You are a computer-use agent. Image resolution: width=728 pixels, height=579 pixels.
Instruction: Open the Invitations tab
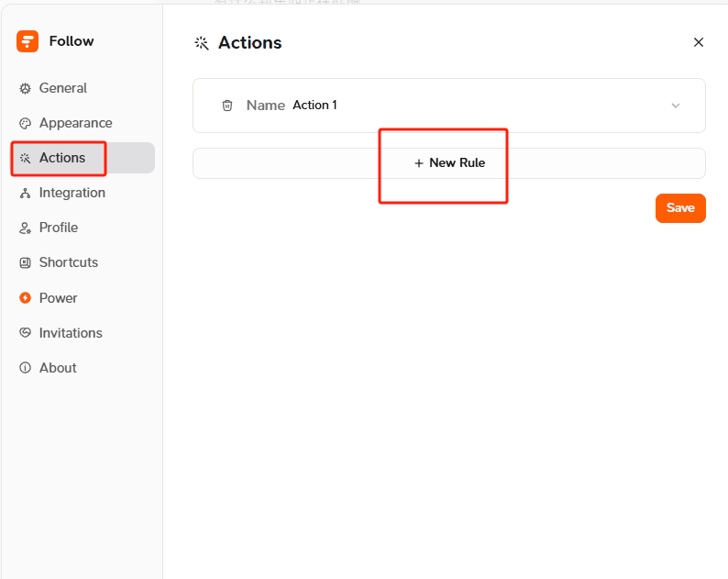[x=83, y=333]
